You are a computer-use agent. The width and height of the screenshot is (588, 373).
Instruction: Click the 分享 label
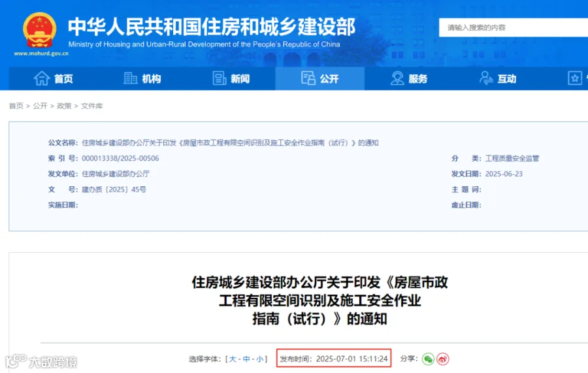click(409, 359)
